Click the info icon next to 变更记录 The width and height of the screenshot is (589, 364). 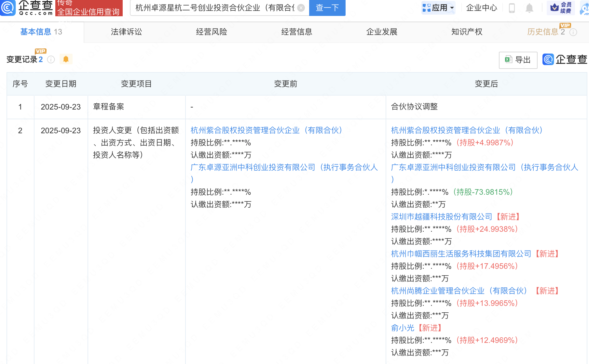[x=51, y=59]
